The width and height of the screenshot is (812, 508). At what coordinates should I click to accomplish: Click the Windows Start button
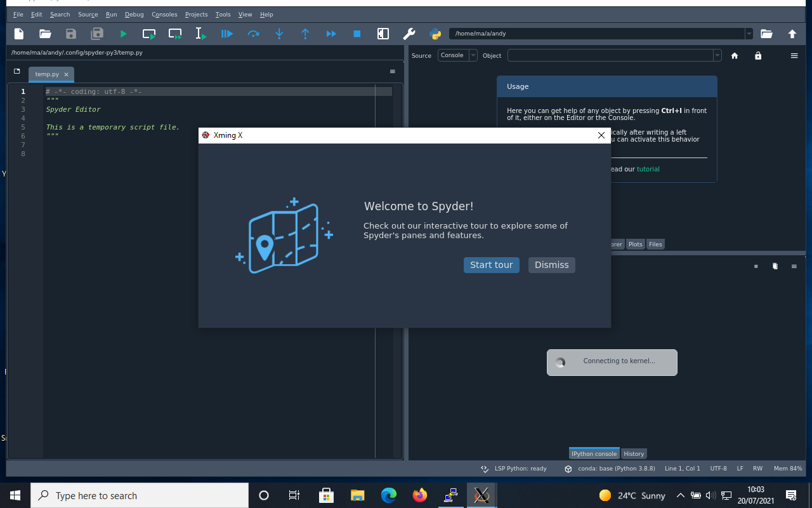point(15,495)
